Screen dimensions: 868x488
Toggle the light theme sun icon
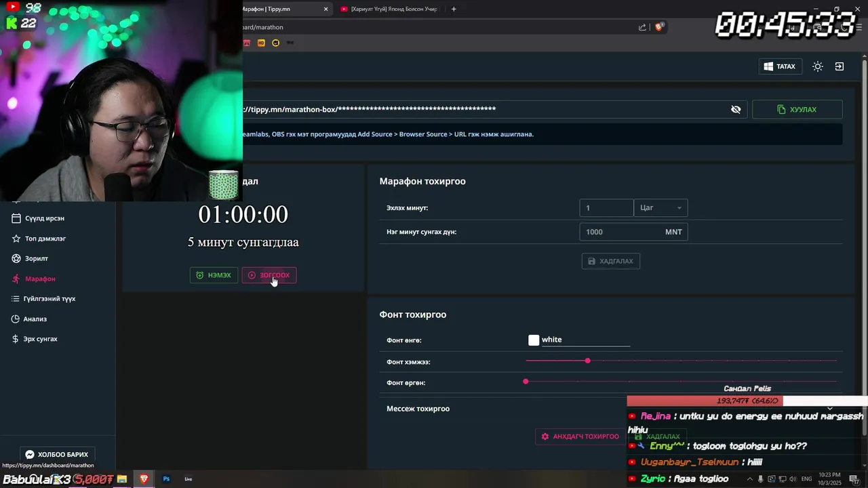(x=818, y=66)
